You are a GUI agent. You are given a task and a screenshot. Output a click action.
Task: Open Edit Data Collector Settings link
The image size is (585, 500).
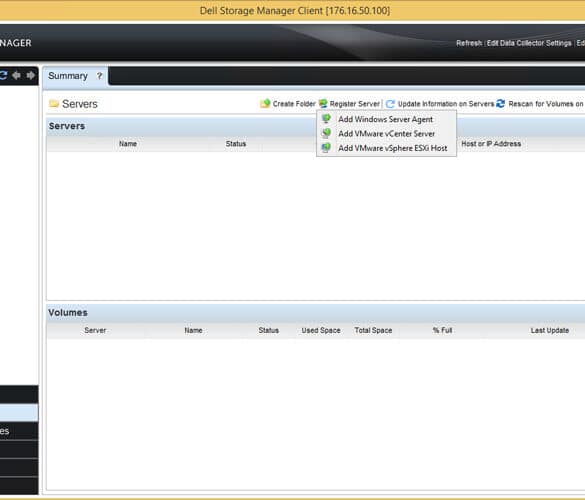(529, 43)
